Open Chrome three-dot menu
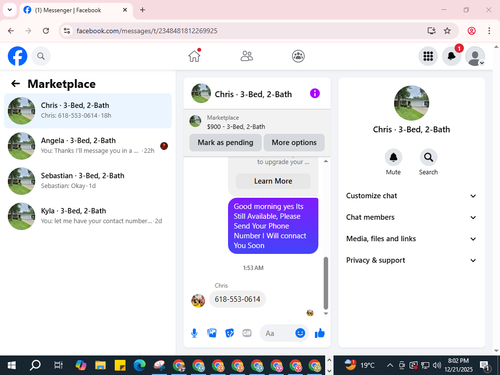 [489, 31]
